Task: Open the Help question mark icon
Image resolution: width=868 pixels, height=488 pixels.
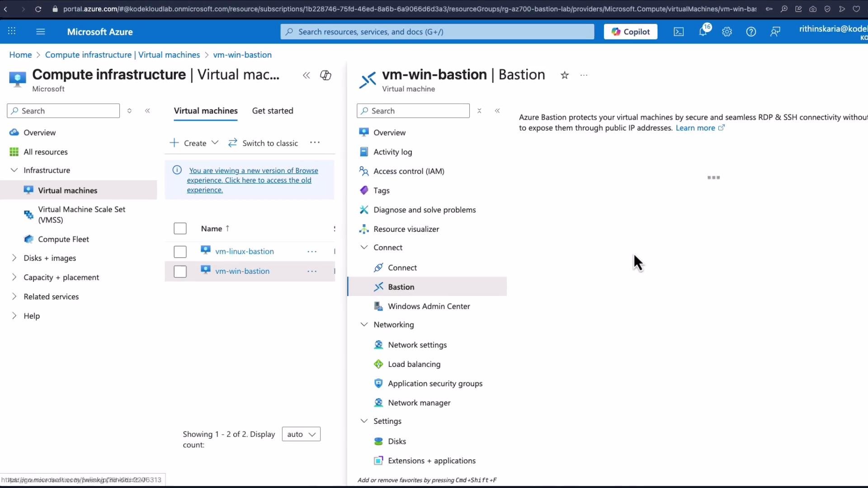Action: [x=751, y=32]
